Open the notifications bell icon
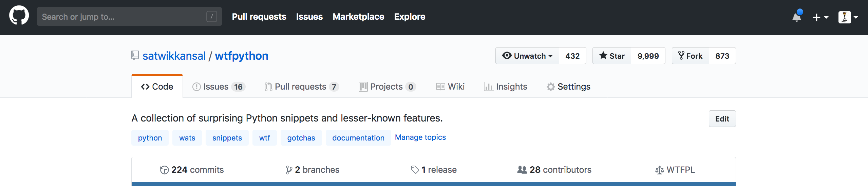Viewport: 868px width, 186px height. (797, 16)
